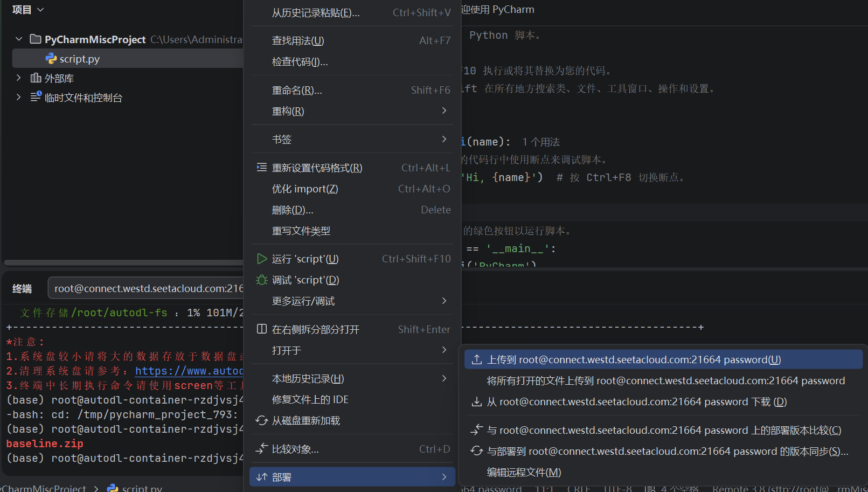Click the 从磁盘重新加载 reload icon
The height and width of the screenshot is (492, 868).
point(262,420)
